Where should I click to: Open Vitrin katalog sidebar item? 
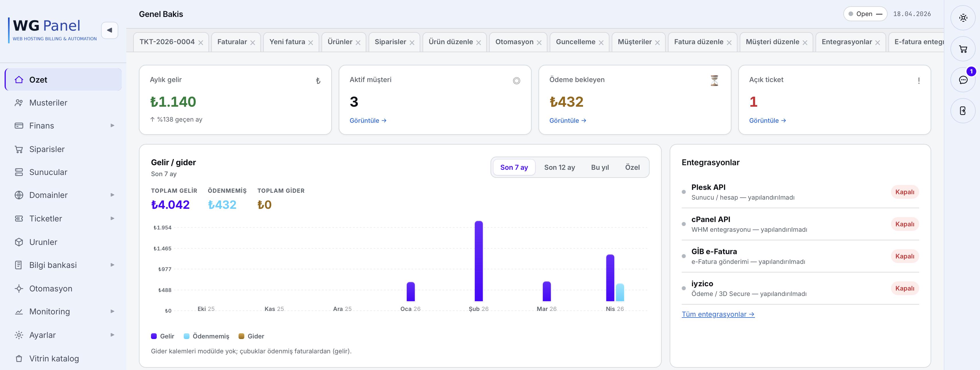pos(54,359)
